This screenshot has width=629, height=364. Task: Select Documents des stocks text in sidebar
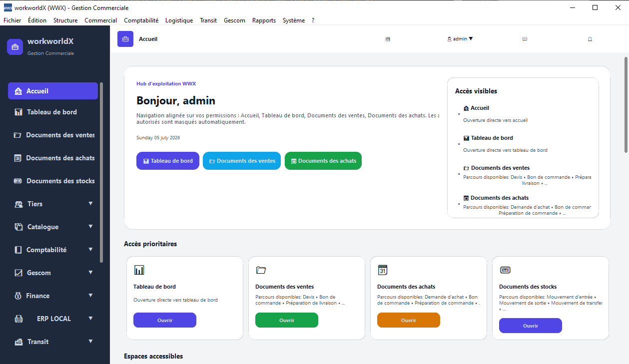tap(60, 181)
